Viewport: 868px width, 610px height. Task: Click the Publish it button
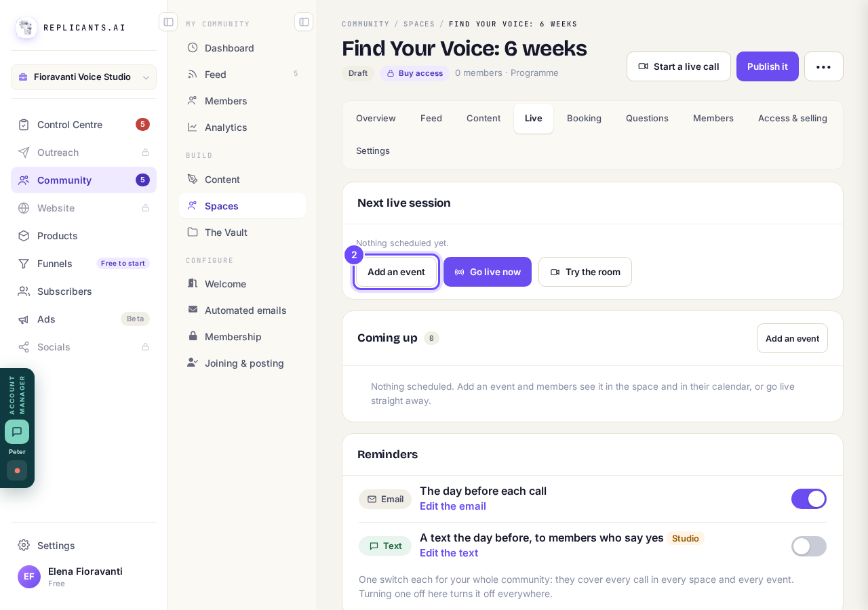768,66
